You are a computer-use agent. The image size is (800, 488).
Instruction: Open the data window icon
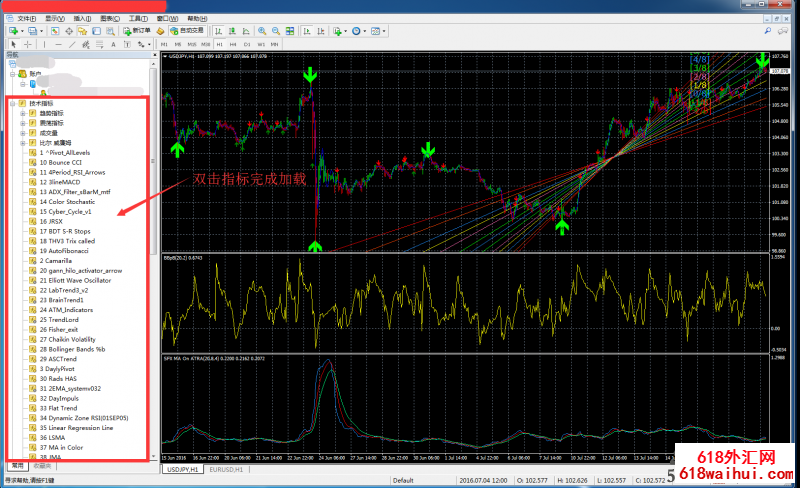click(x=69, y=31)
